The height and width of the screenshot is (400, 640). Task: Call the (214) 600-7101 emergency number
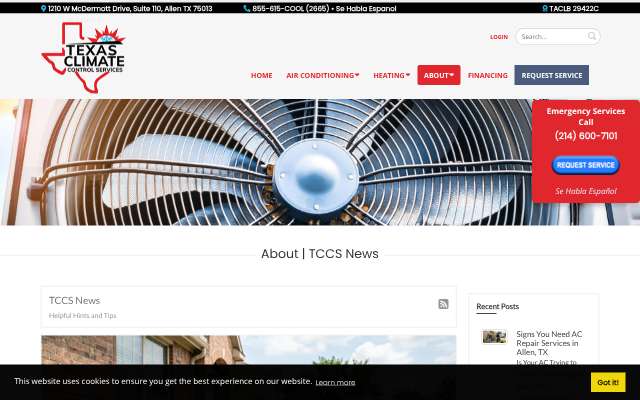coord(586,136)
